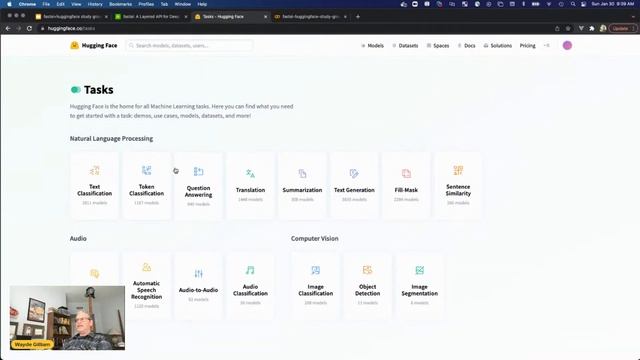Open the Chrome File menu
This screenshot has height=360, width=640.
coord(46,4)
